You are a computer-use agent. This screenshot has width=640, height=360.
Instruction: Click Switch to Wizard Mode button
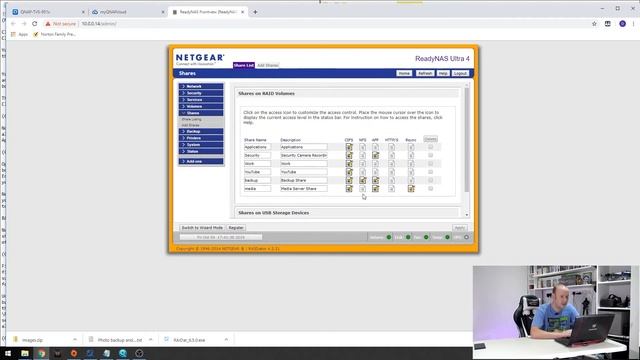[x=202, y=228]
